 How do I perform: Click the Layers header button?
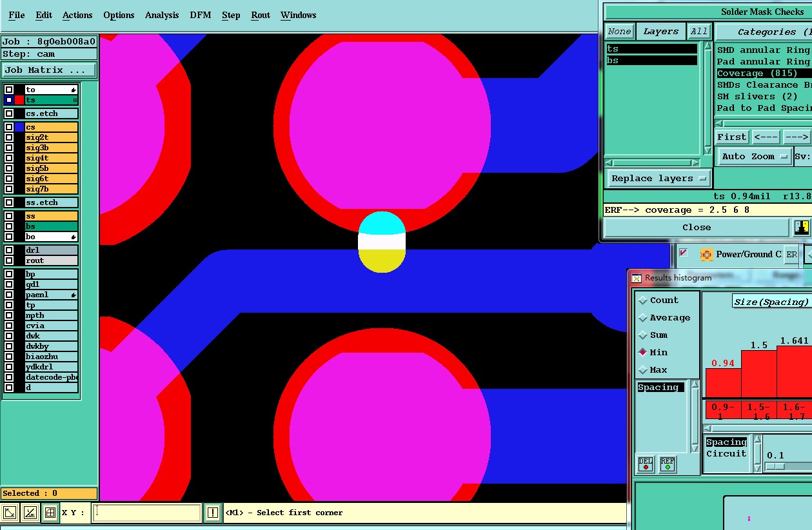pos(660,31)
